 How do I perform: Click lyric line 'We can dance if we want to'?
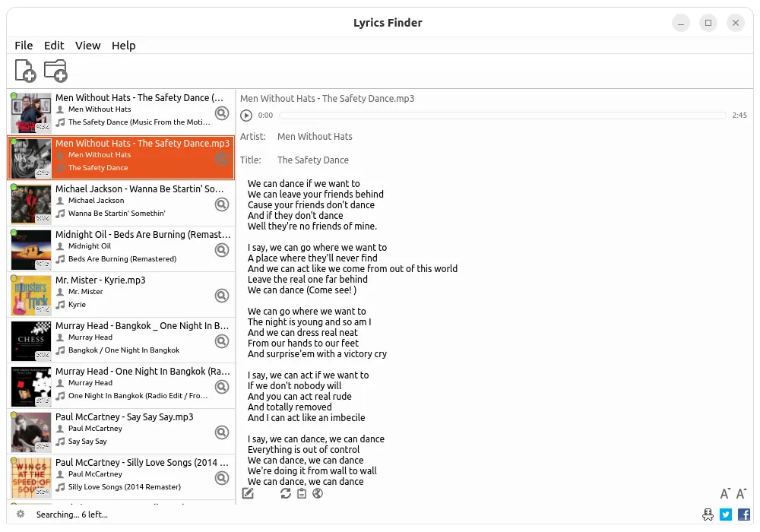(x=304, y=184)
